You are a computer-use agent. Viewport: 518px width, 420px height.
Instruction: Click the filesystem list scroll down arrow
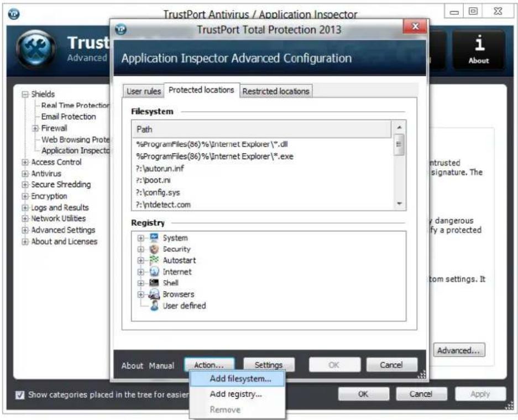tap(399, 204)
